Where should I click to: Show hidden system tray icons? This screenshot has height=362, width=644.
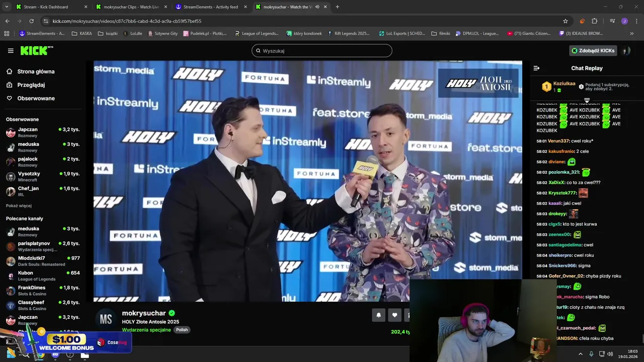[x=581, y=354]
